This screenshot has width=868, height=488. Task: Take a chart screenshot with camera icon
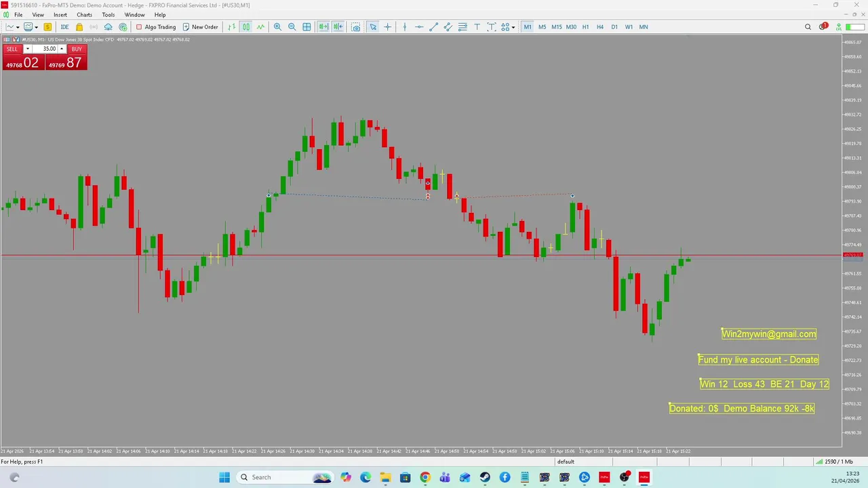[356, 27]
